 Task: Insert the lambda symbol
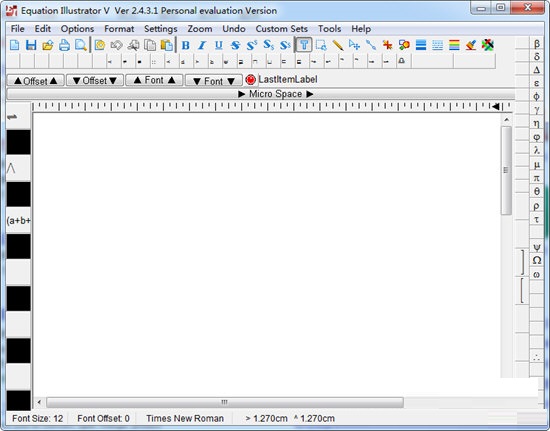click(537, 150)
